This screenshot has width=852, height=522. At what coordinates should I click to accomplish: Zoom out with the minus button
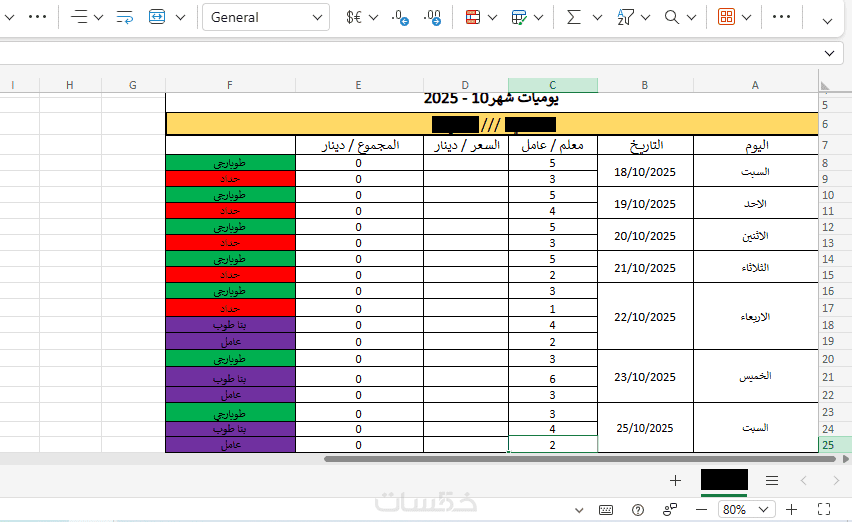pyautogui.click(x=701, y=510)
